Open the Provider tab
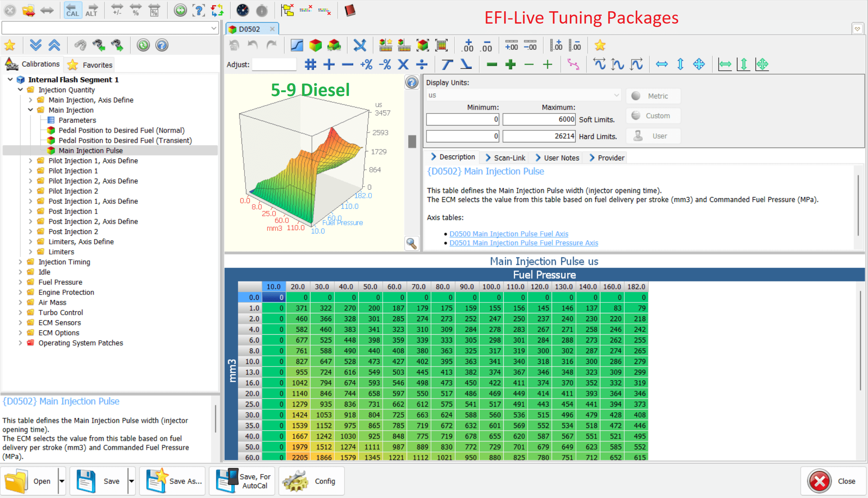Screen dimensions: 868x498 pyautogui.click(x=607, y=158)
